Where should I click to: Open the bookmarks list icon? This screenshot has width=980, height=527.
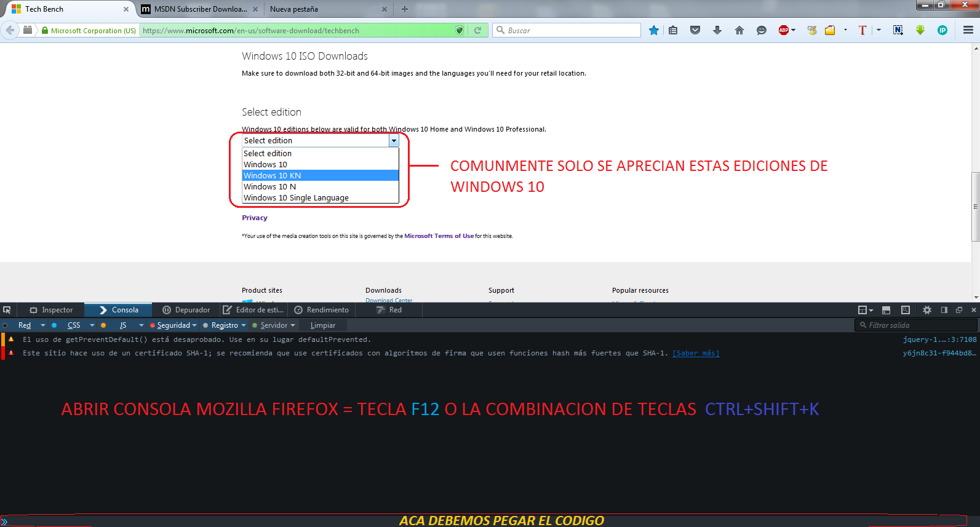pos(673,30)
